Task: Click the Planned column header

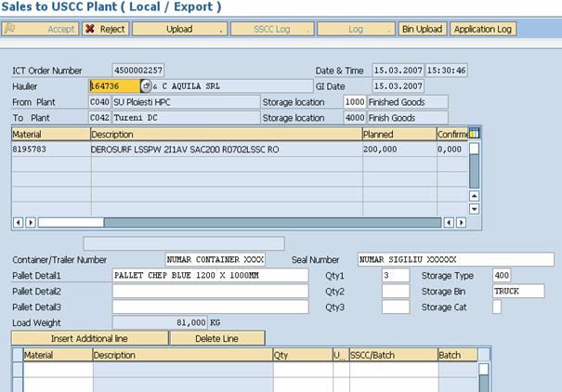Action: coord(398,135)
